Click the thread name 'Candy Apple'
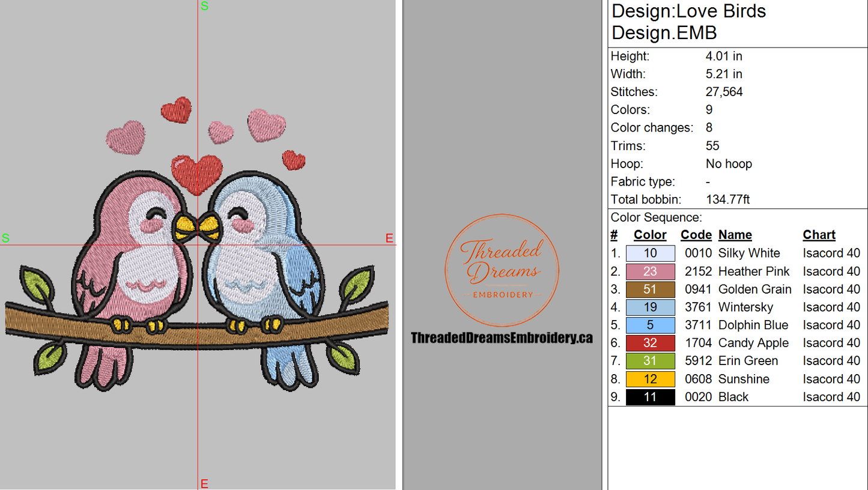 point(753,343)
